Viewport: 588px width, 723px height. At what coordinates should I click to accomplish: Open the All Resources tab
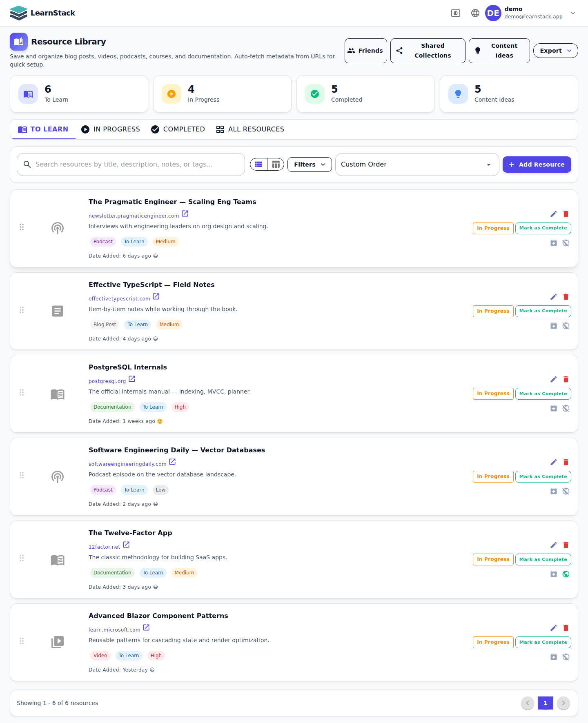click(x=250, y=129)
